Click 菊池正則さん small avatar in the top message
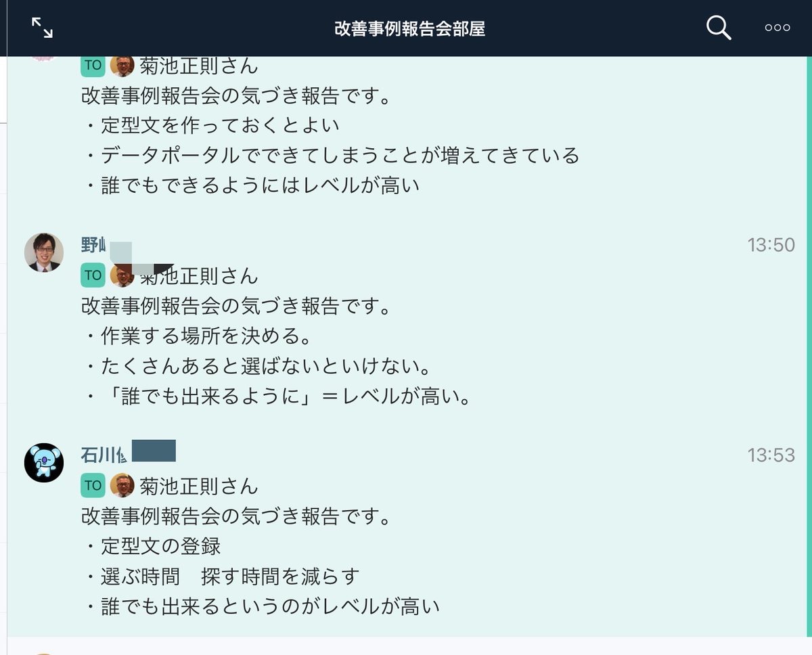 click(122, 65)
